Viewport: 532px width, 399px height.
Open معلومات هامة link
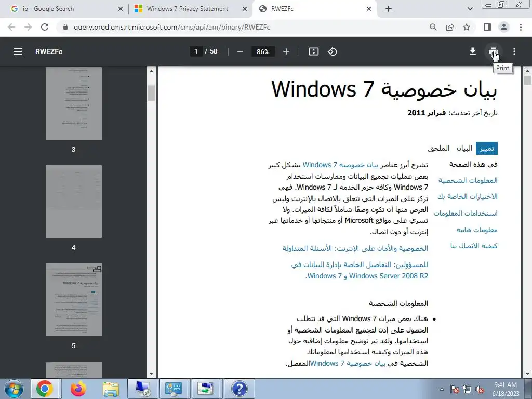pos(477,230)
